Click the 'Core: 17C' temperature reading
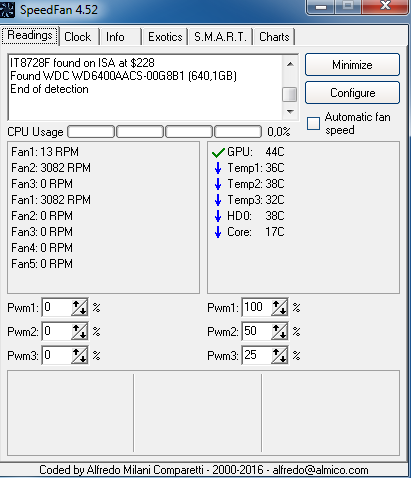 (x=256, y=232)
